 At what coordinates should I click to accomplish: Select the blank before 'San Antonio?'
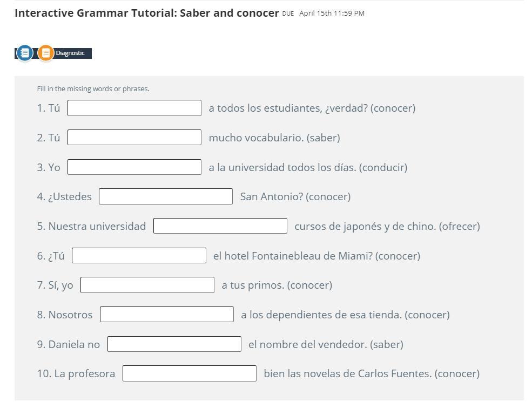[x=166, y=196]
